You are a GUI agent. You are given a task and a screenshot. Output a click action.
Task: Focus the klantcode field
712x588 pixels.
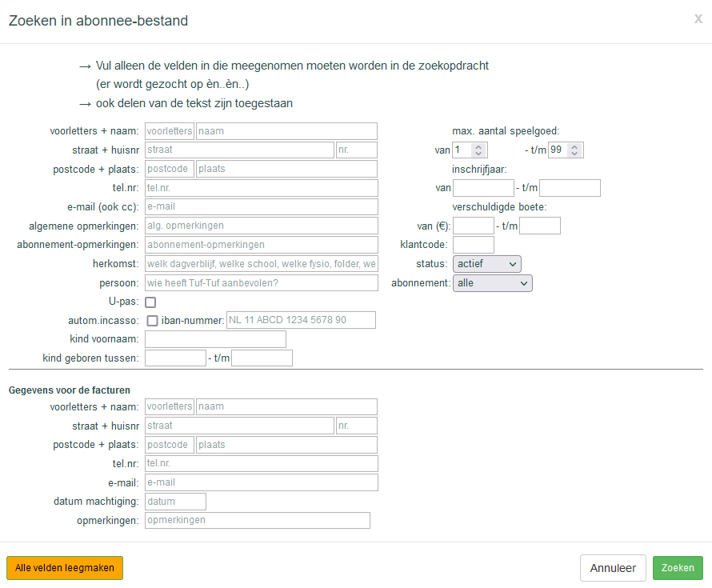coord(474,245)
